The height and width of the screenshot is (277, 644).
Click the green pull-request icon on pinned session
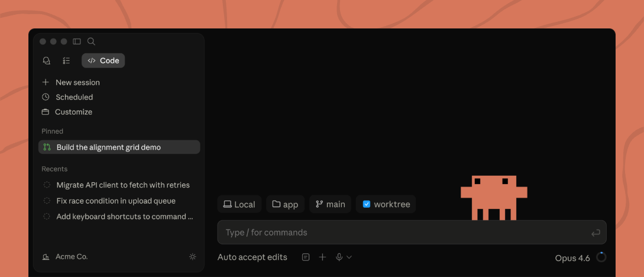pyautogui.click(x=47, y=147)
